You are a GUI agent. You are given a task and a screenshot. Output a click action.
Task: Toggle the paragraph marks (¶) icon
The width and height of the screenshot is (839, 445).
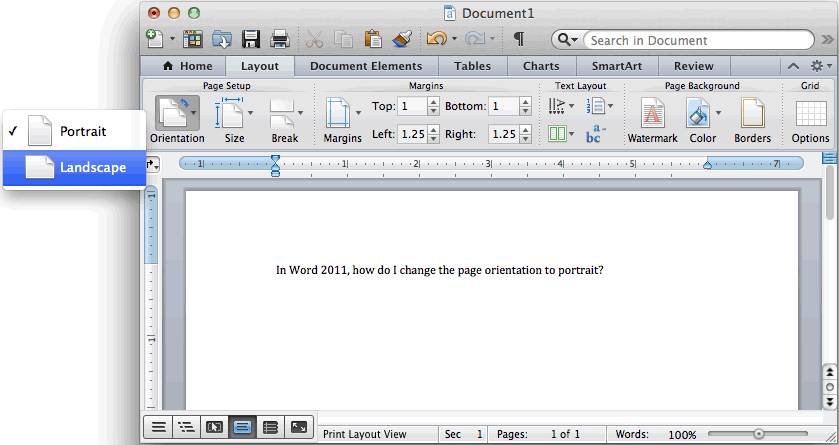pos(518,39)
